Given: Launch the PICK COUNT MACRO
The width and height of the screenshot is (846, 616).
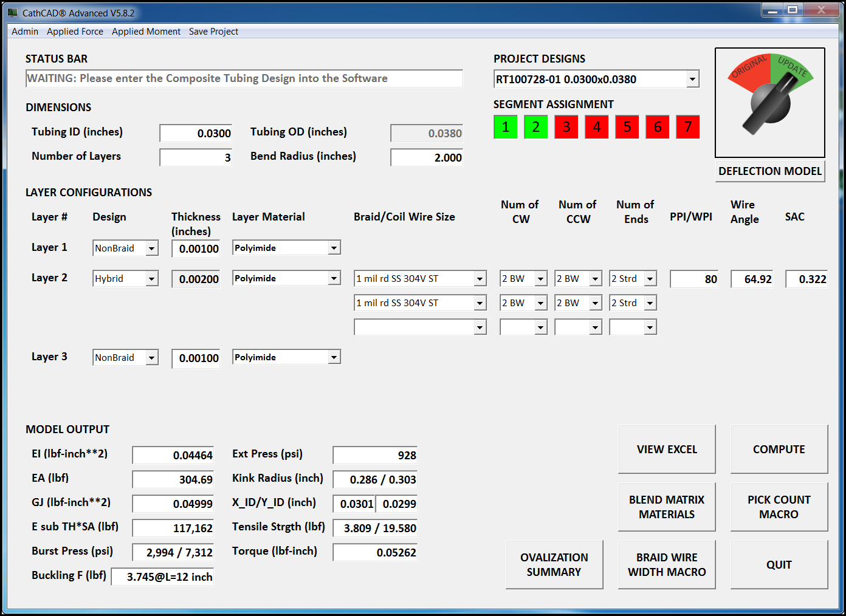Looking at the screenshot, I should [779, 507].
